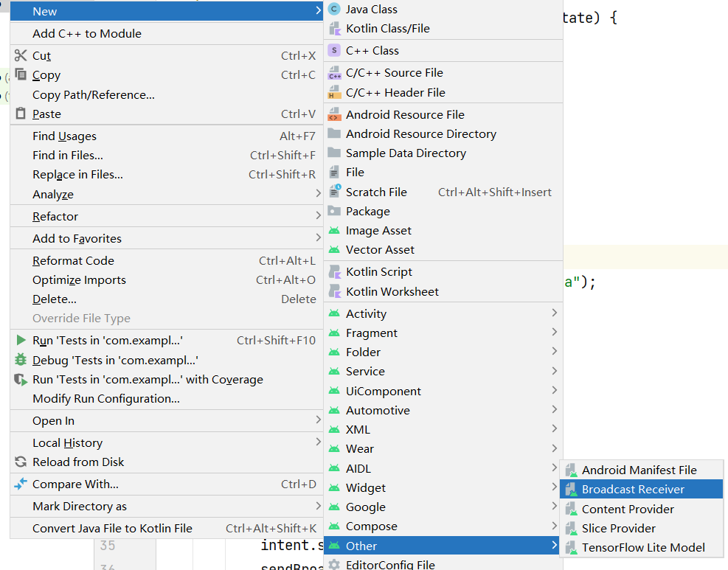
Task: Click the Kotlin Script icon
Action: [334, 272]
